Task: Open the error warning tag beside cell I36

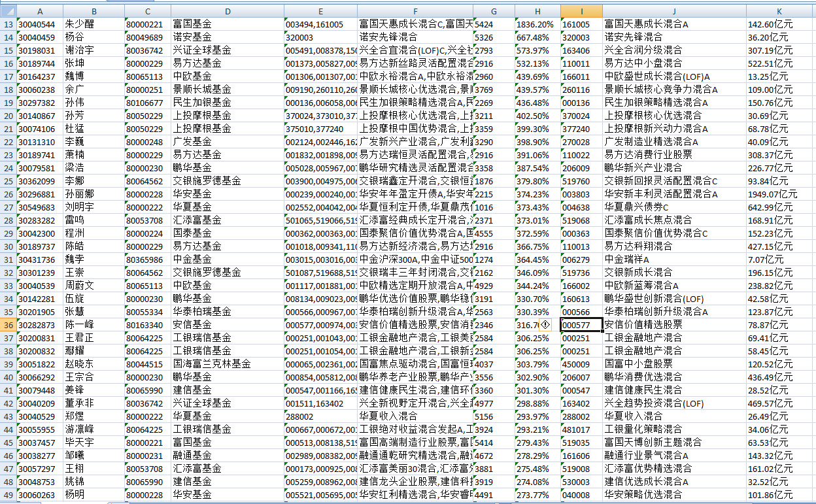Action: (546, 325)
